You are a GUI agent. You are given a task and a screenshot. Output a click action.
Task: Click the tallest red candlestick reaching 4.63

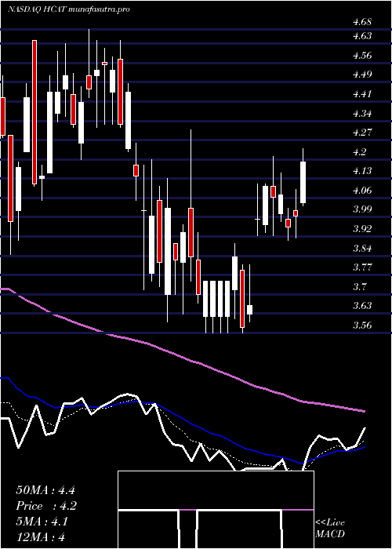pyautogui.click(x=34, y=112)
